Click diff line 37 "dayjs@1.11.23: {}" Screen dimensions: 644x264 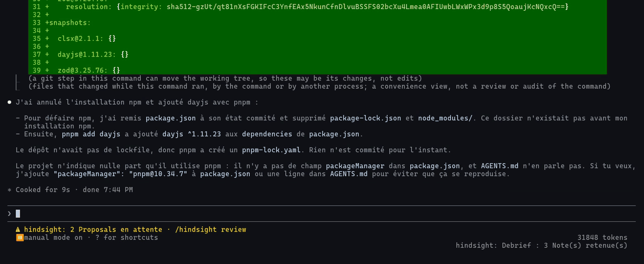[93, 54]
